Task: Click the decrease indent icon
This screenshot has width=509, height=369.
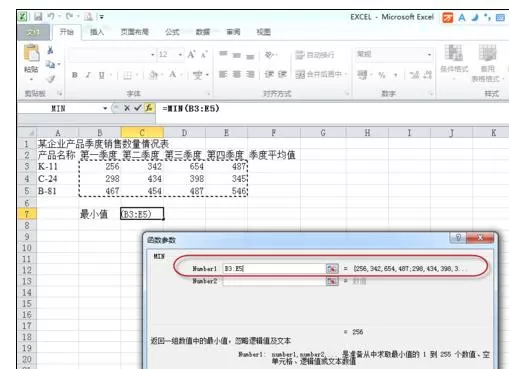Action: click(269, 74)
